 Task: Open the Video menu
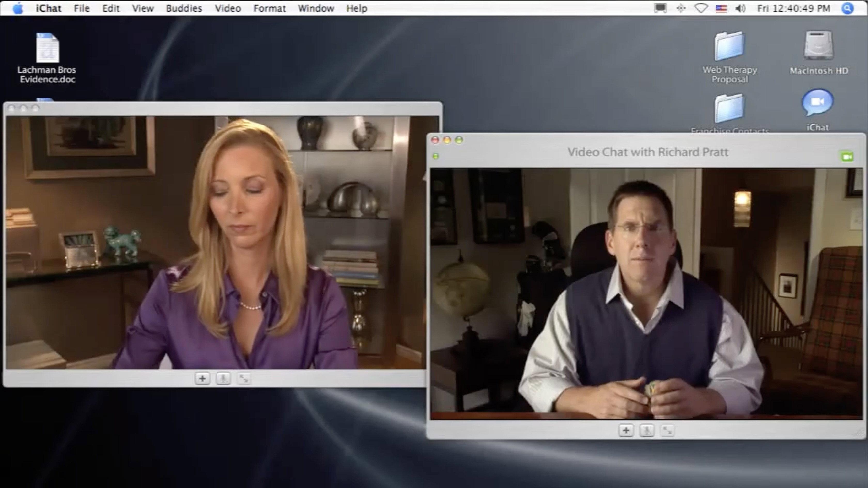coord(228,8)
